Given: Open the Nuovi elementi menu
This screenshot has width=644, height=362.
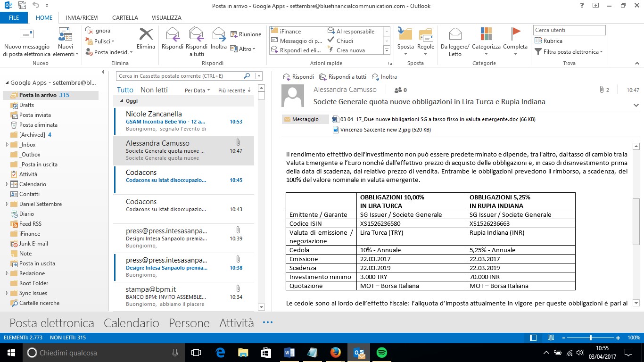Looking at the screenshot, I should 66,42.
